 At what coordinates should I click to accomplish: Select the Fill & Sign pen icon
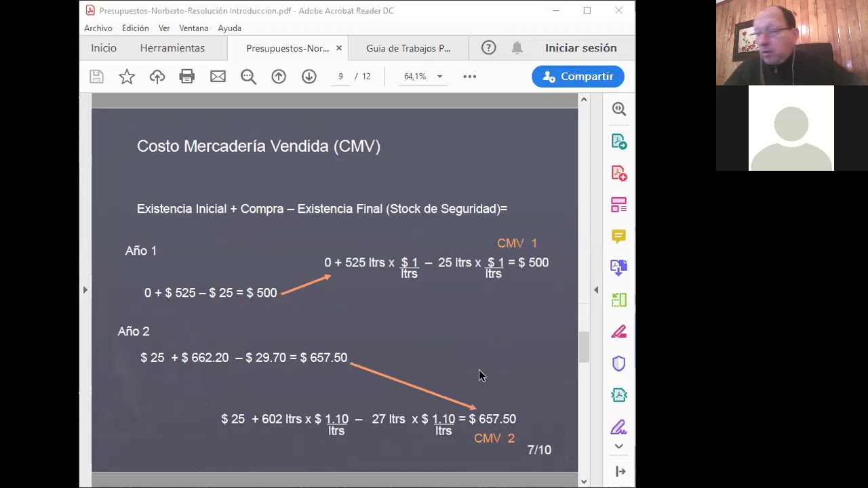[x=619, y=427]
